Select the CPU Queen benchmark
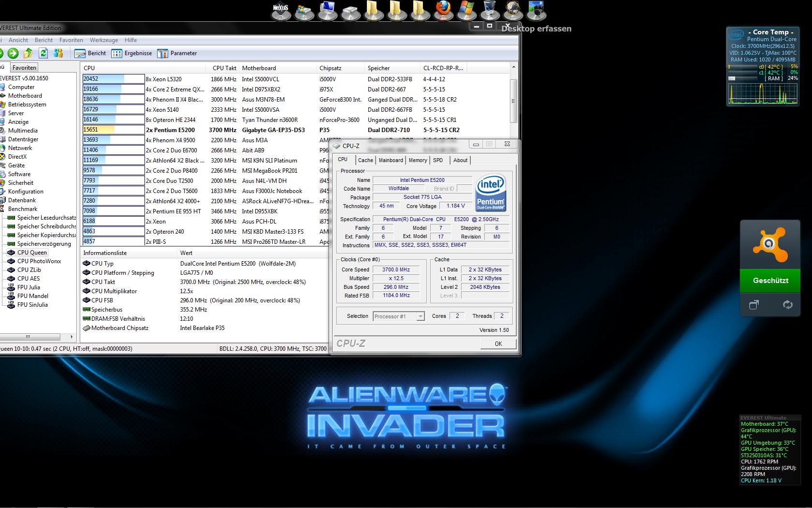This screenshot has height=508, width=812. coord(32,253)
